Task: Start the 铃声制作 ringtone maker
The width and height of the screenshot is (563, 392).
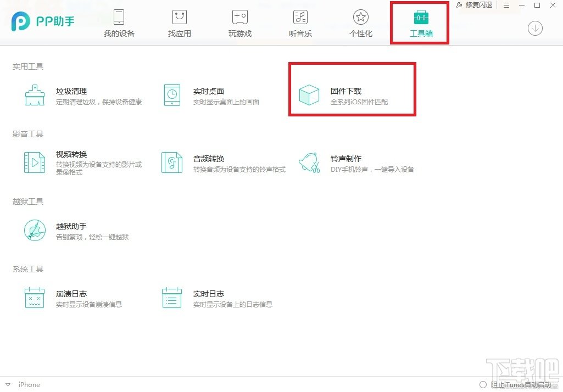Action: pyautogui.click(x=309, y=162)
